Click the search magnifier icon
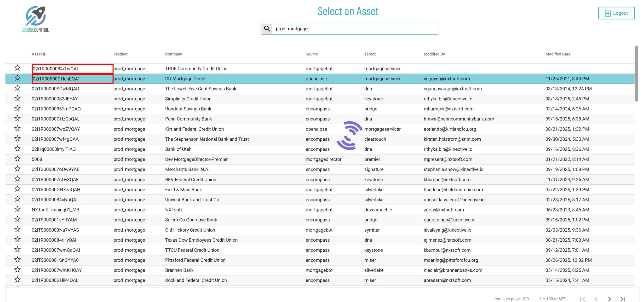This screenshot has height=302, width=644. tap(267, 29)
